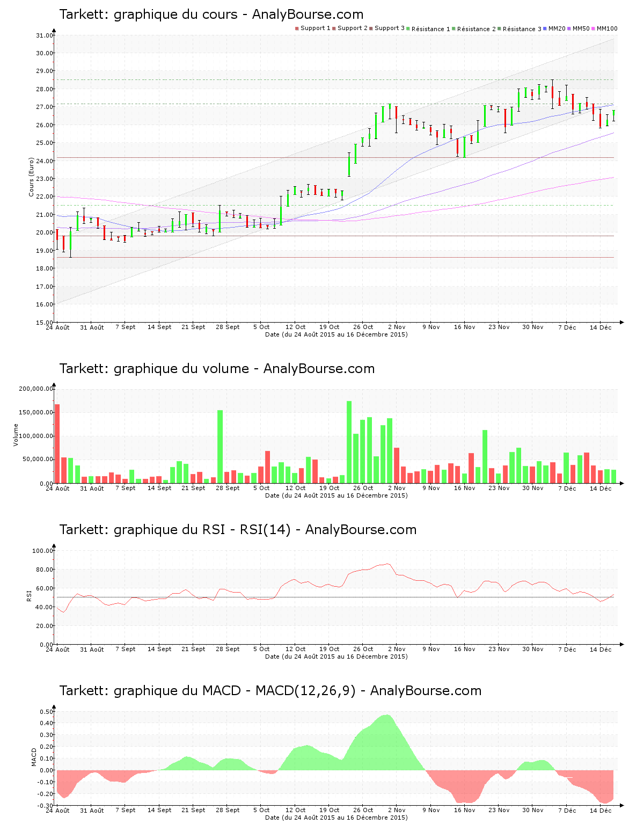Click the date range caption under the MACD chart
The image size is (644, 832).
tap(336, 818)
